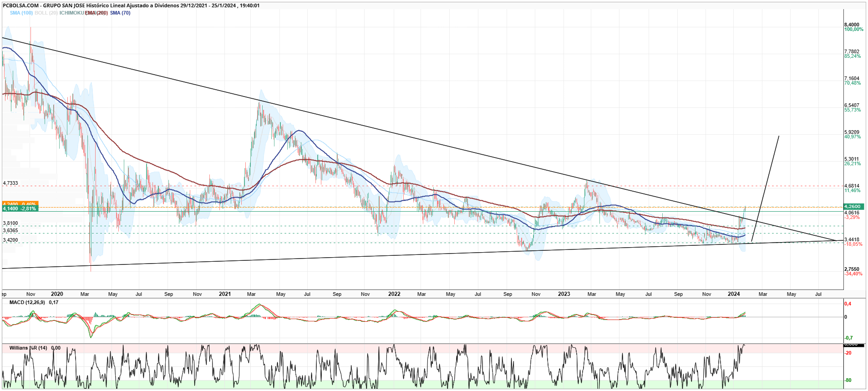Select the 'SMA (100)' indicator label
The width and height of the screenshot is (868, 391).
tap(21, 13)
